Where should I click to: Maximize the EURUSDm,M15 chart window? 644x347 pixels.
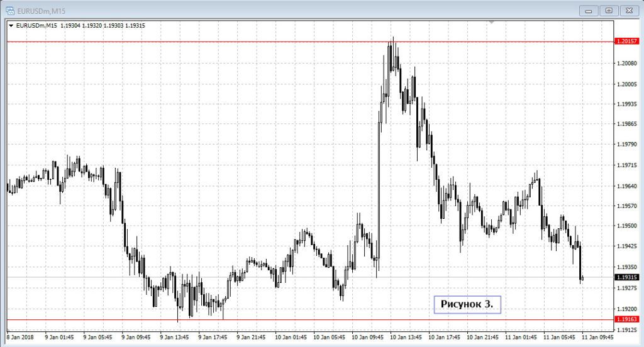point(608,10)
